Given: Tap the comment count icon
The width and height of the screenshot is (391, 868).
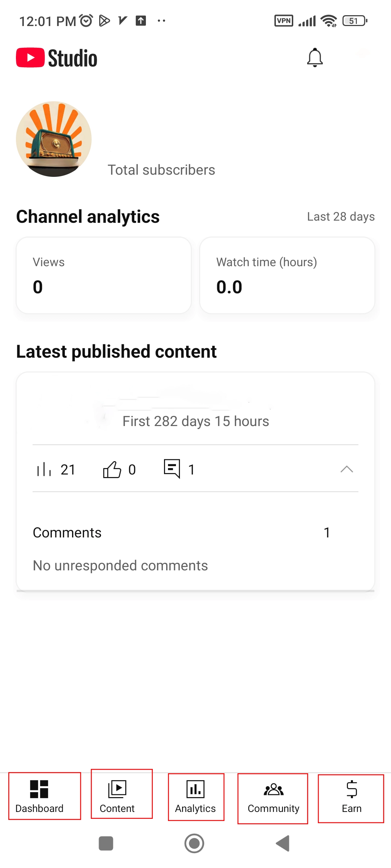Looking at the screenshot, I should point(172,469).
